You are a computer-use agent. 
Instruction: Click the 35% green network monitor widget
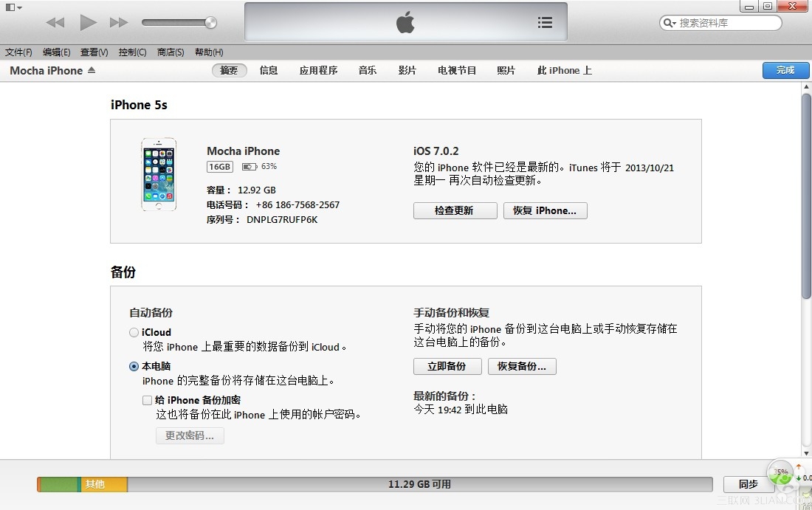tap(780, 473)
